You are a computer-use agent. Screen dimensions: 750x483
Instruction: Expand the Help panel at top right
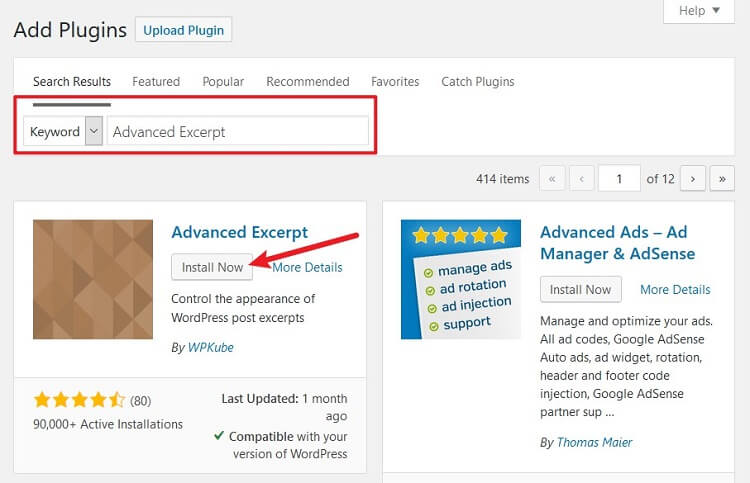point(699,11)
